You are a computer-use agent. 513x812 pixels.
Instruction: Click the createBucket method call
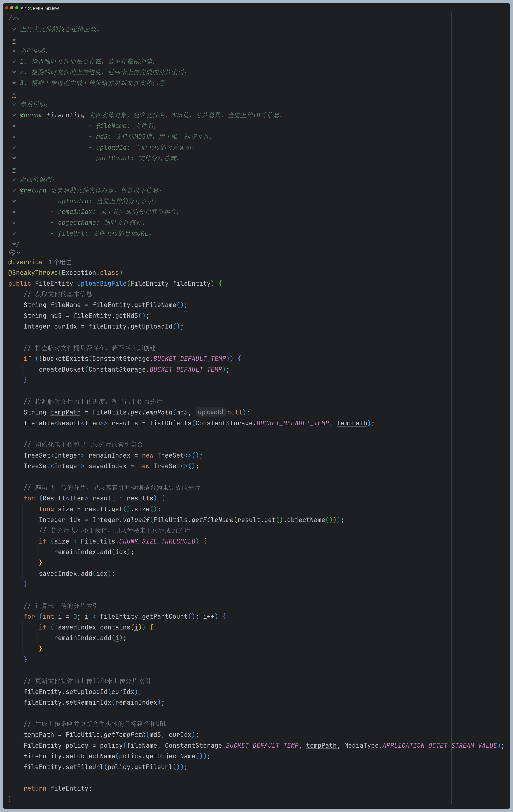[x=62, y=369]
